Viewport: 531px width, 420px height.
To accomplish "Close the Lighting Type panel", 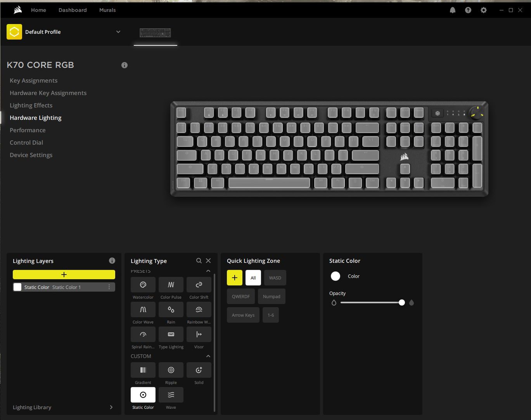I will 208,261.
